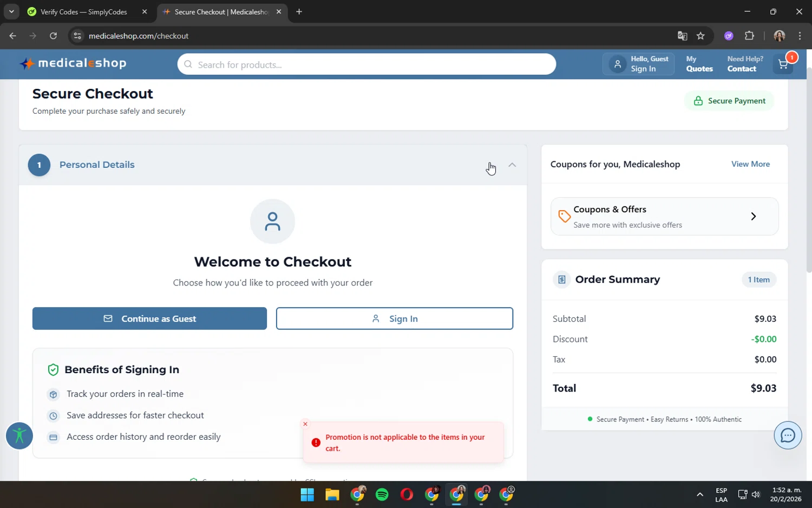
Task: Click the promotion error alert icon
Action: pos(316,442)
